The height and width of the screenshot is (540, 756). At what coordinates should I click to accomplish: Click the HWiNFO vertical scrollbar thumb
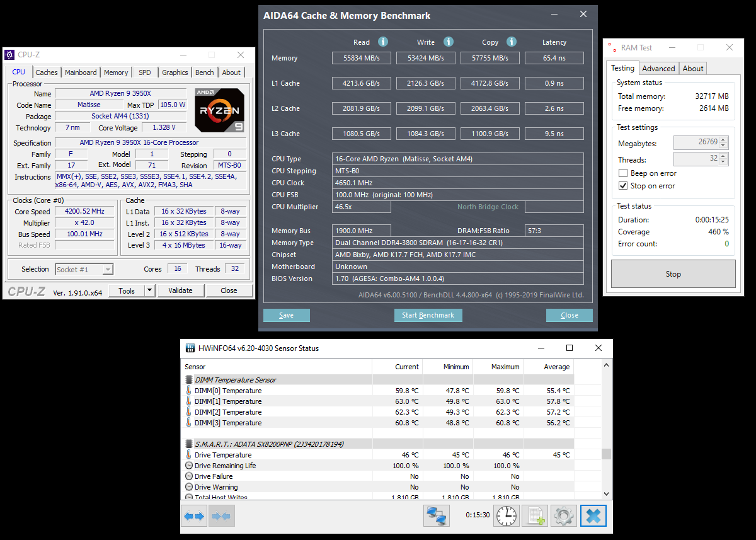coord(607,454)
